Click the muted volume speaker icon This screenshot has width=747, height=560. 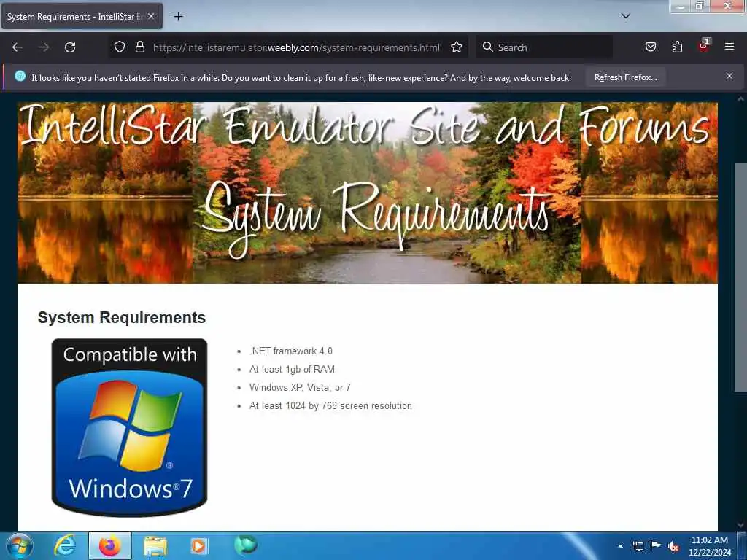pos(673,546)
